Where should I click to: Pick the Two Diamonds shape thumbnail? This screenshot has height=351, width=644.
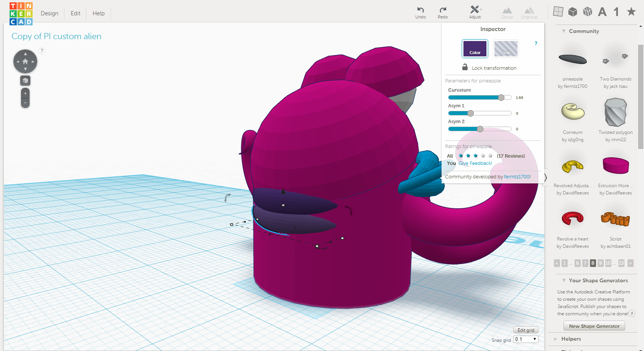tap(615, 59)
